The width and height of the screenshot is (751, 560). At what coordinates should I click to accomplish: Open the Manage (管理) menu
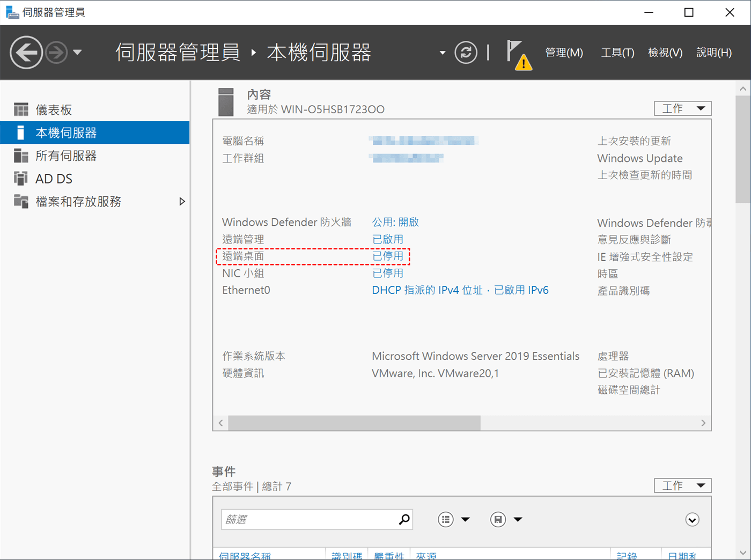click(x=564, y=53)
